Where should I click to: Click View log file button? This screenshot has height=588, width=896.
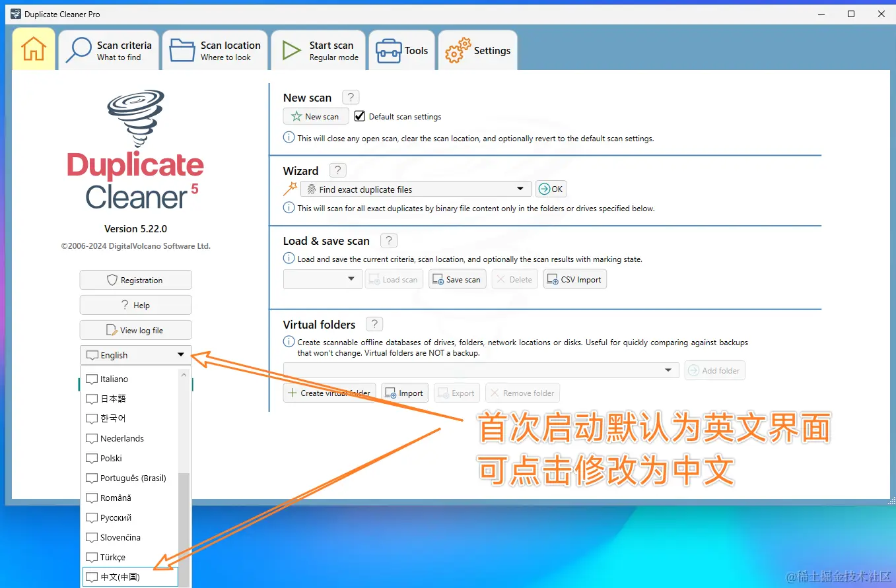[x=135, y=330]
